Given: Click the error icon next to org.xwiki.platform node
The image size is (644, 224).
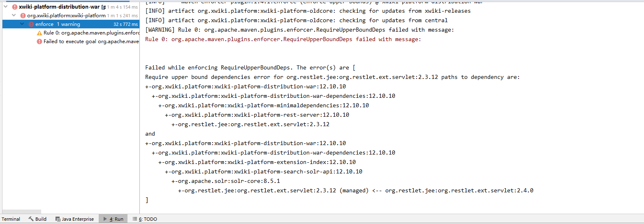Looking at the screenshot, I should tap(23, 16).
